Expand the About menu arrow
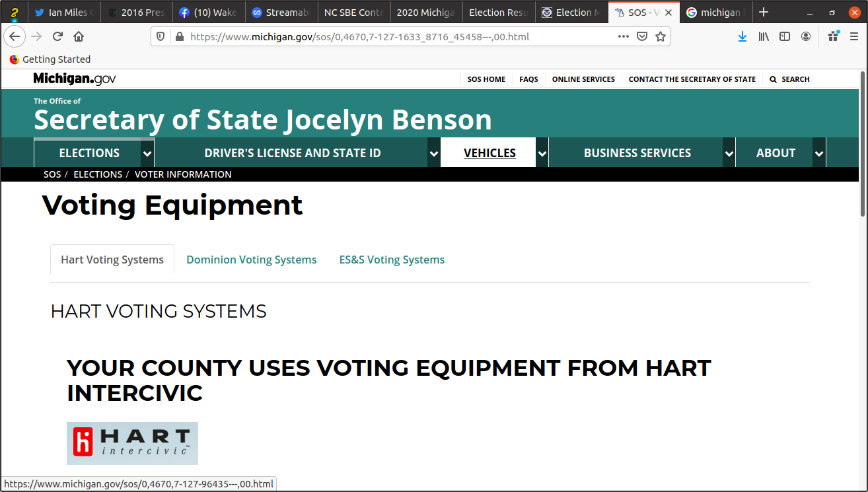 click(x=819, y=153)
